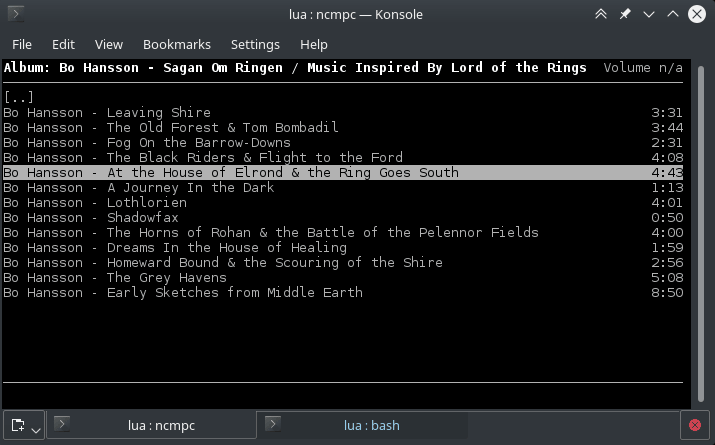Open the Help menu
Image resolution: width=715 pixels, height=445 pixels.
[x=314, y=44]
